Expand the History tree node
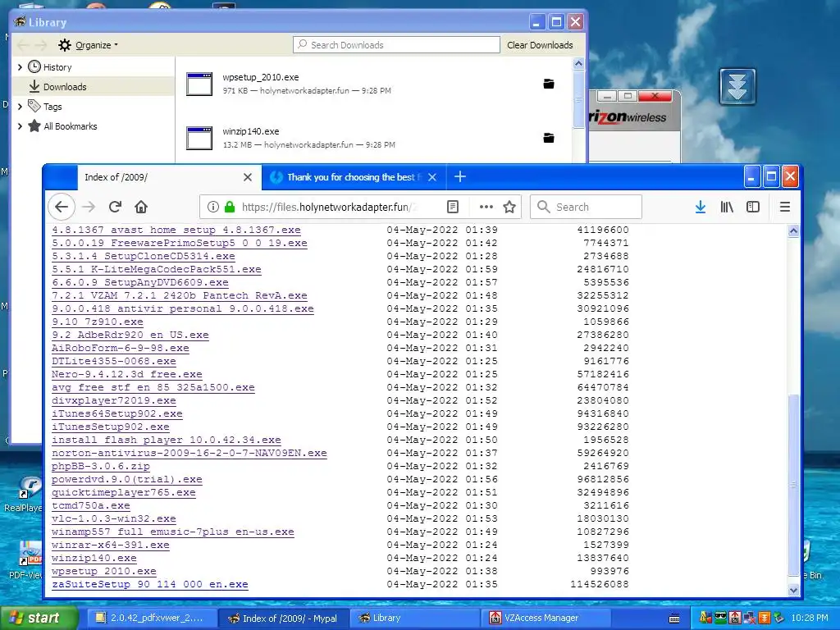The height and width of the screenshot is (630, 840). coord(20,67)
